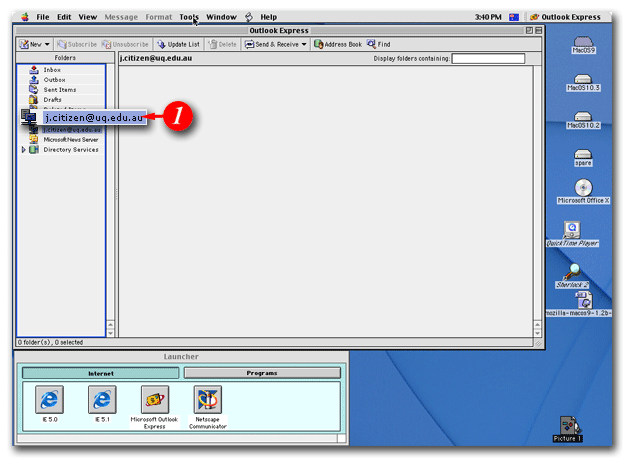This screenshot has width=625, height=459.
Task: Open Microsoft Outlook Express launcher icon
Action: 155,400
